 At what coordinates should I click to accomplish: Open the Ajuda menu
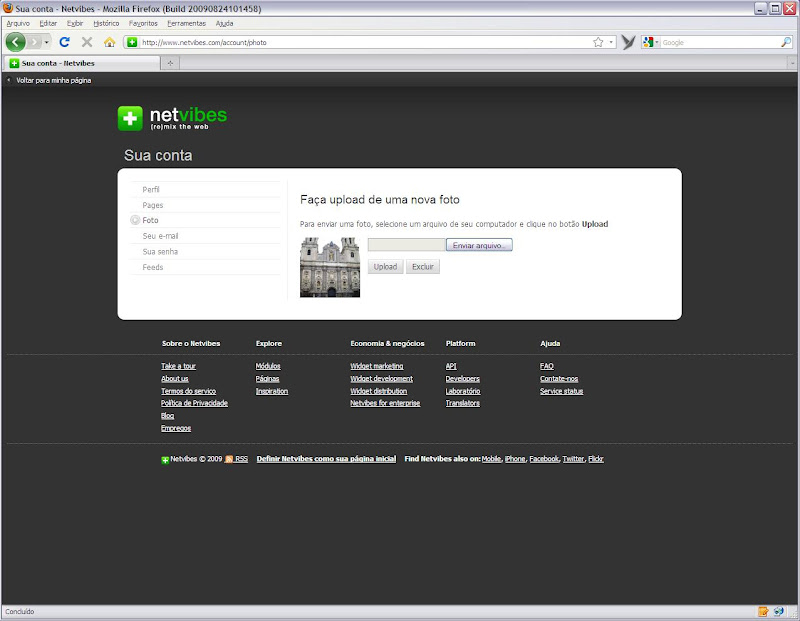click(x=224, y=23)
